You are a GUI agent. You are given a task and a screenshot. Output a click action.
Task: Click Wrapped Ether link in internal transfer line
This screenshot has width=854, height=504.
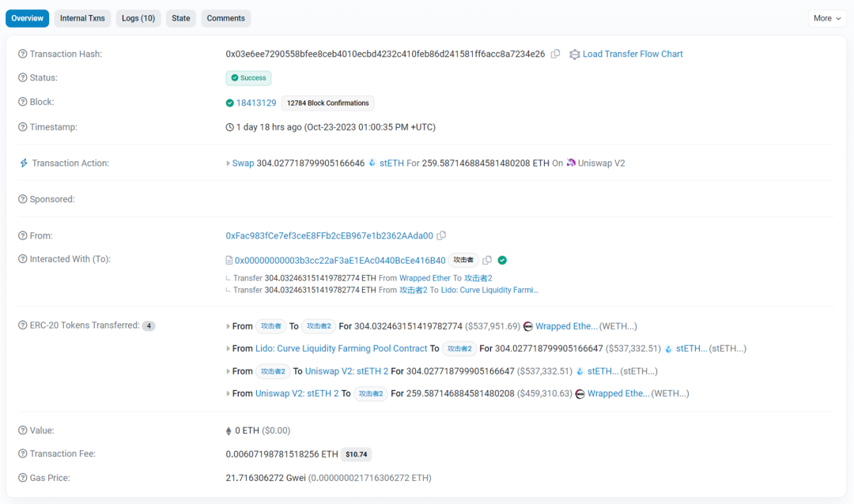(425, 278)
